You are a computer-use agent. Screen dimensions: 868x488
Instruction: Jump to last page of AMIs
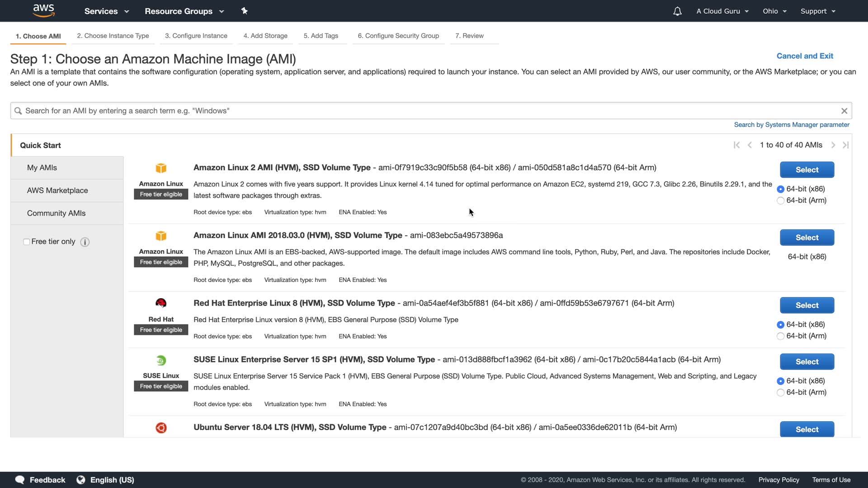[845, 145]
